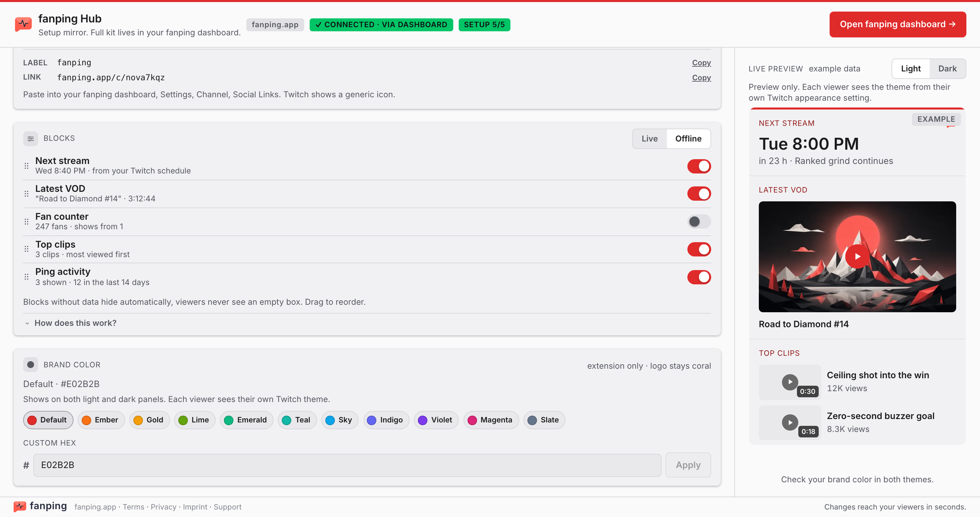
Task: Set live preview to Light theme
Action: (x=911, y=69)
